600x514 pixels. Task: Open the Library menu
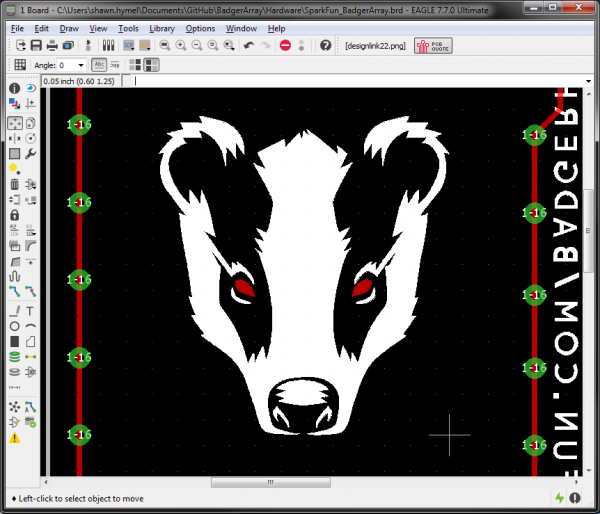tap(162, 29)
